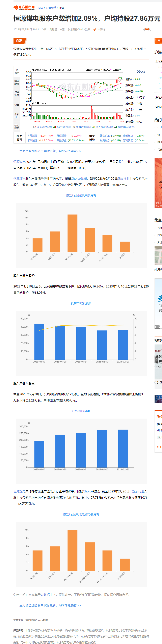
Task: Open 股票频道 breadcrumb link
Action: (x=51, y=8)
